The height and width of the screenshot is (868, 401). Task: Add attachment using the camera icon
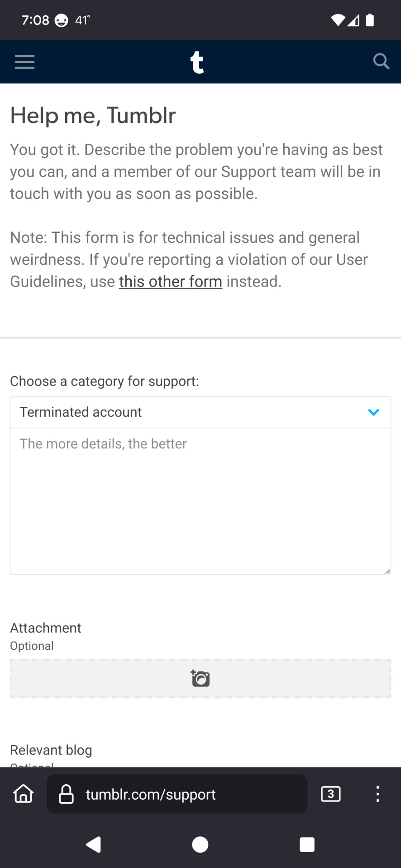pos(200,678)
